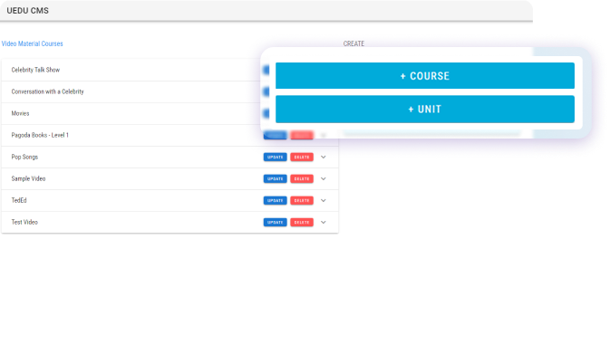Expand the TedEd course chevron
This screenshot has height=364, width=610.
(x=324, y=200)
